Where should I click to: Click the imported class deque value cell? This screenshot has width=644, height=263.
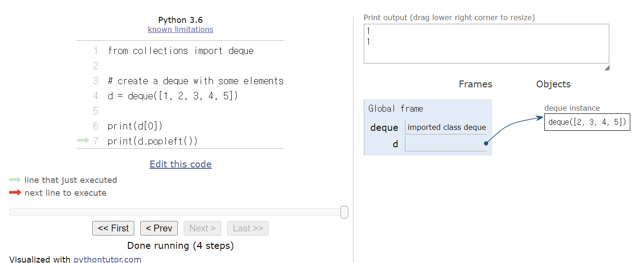447,127
